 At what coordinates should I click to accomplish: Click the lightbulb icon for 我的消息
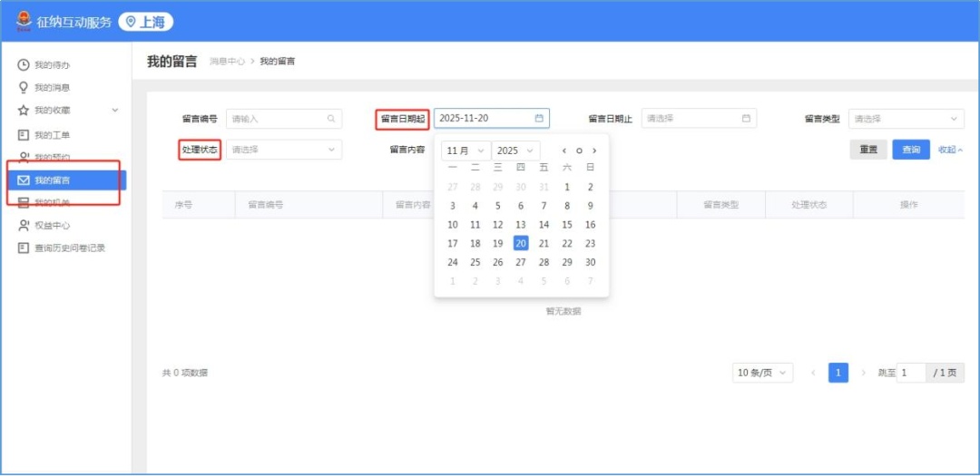[x=24, y=88]
